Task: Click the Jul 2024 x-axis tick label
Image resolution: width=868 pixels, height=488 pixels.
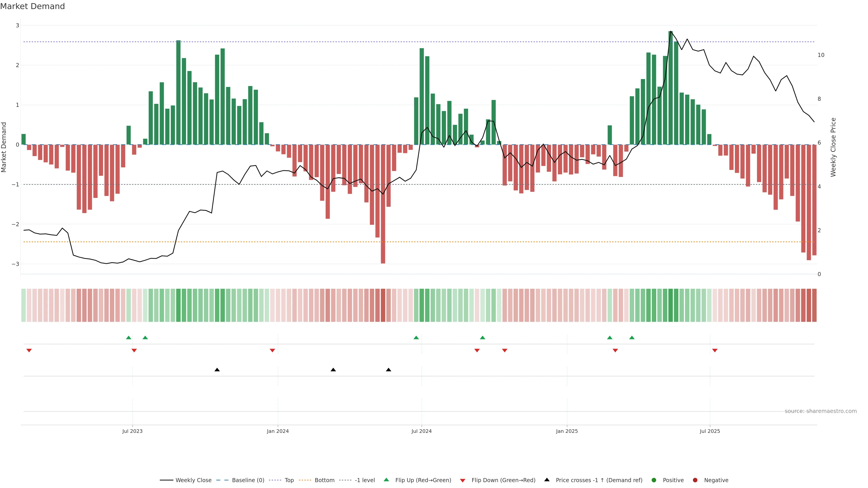Action: point(421,431)
